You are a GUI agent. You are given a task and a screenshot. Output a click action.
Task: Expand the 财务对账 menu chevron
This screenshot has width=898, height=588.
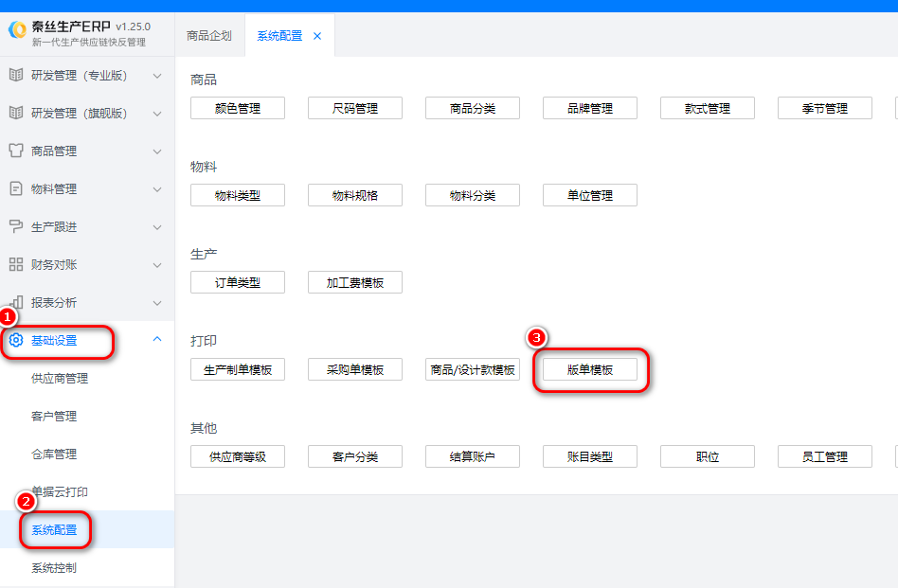157,264
